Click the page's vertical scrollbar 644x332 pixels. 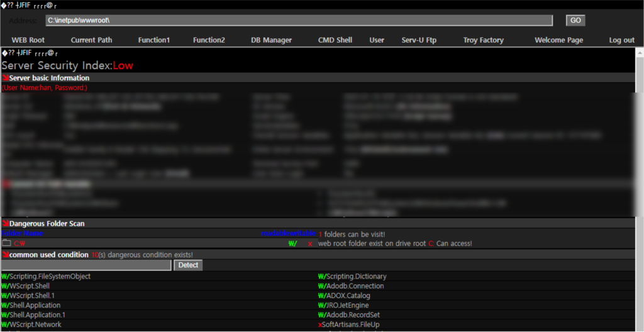pyautogui.click(x=640, y=191)
